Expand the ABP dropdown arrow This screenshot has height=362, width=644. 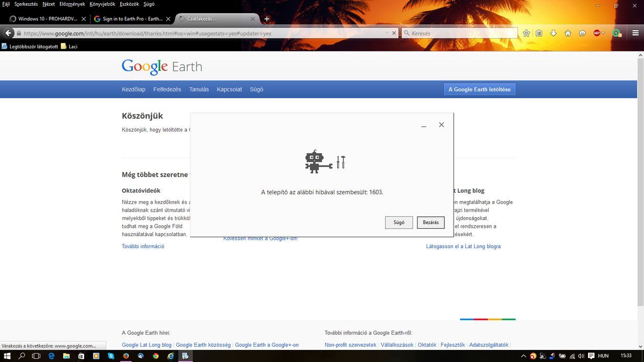point(603,33)
